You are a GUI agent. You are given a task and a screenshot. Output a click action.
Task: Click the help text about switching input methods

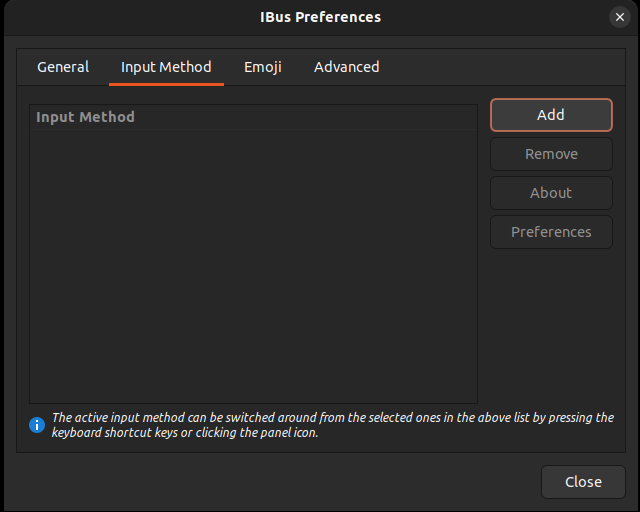tap(333, 425)
